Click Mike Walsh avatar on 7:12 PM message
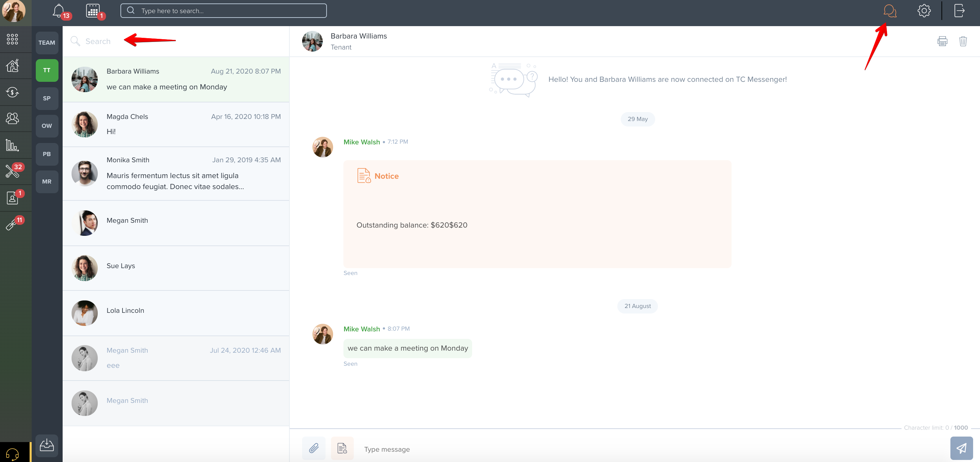Image resolution: width=980 pixels, height=462 pixels. coord(323,147)
